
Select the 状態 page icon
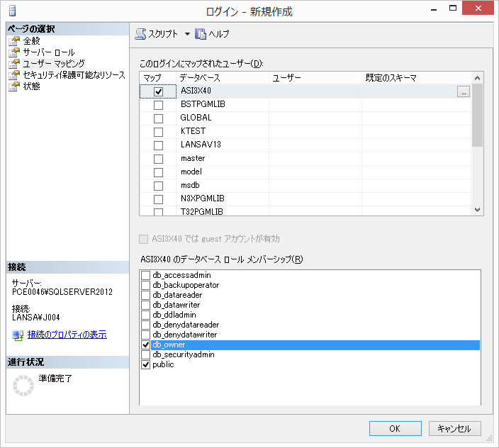coord(13,86)
